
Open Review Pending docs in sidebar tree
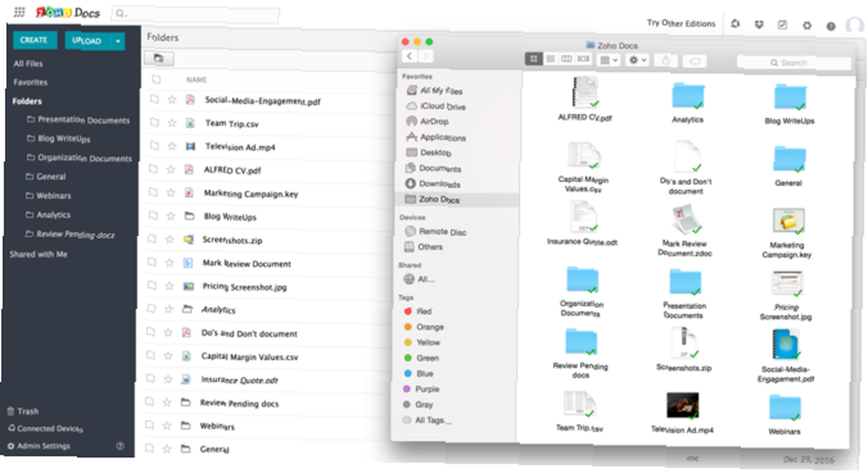point(69,234)
